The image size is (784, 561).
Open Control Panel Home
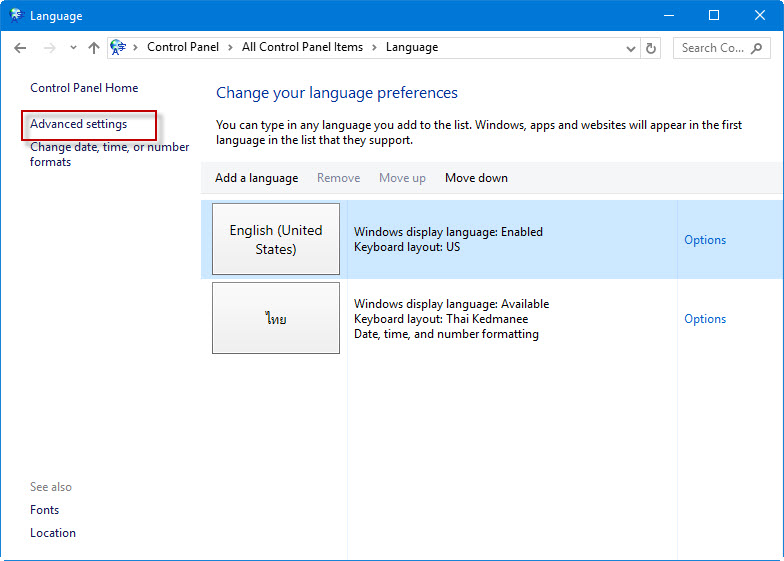(x=84, y=88)
